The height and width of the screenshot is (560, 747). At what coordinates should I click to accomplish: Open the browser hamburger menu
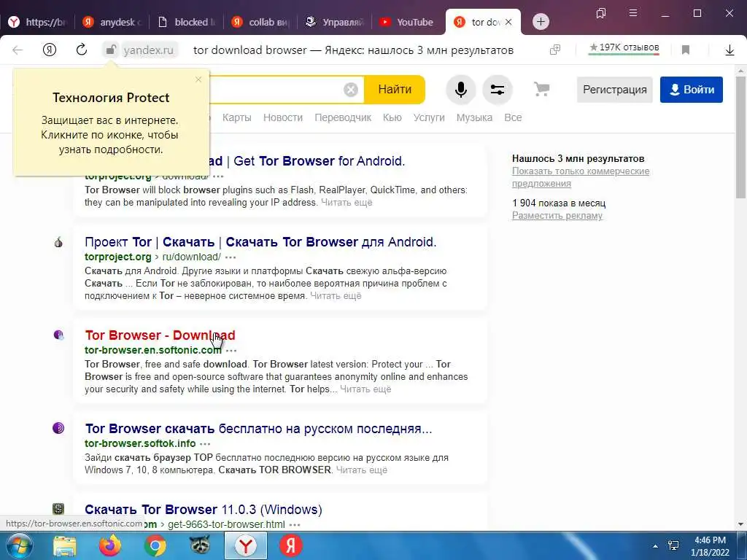point(632,13)
